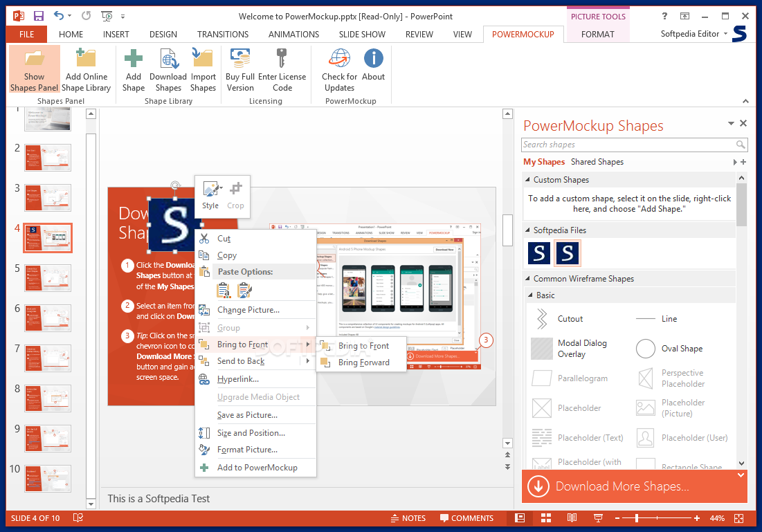Toggle COMMENTS pane in status bar
This screenshot has height=532, width=762.
[x=466, y=518]
